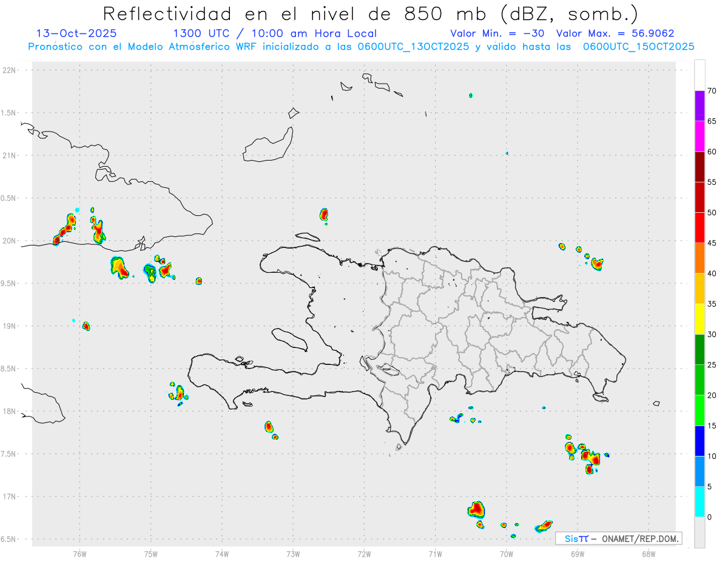Click the "0" colorbar scale label
This screenshot has height=562, width=728.
(x=709, y=517)
